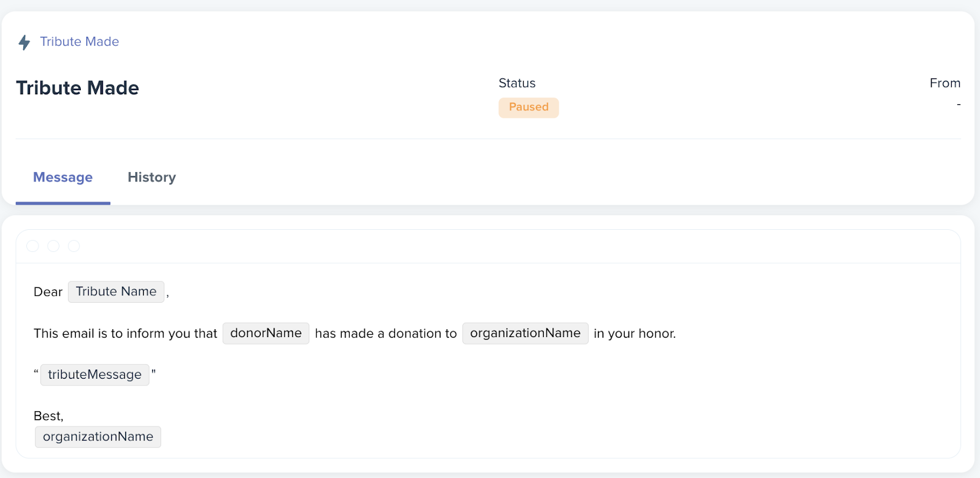980x478 pixels.
Task: Click the dash value under From
Action: coord(959,105)
